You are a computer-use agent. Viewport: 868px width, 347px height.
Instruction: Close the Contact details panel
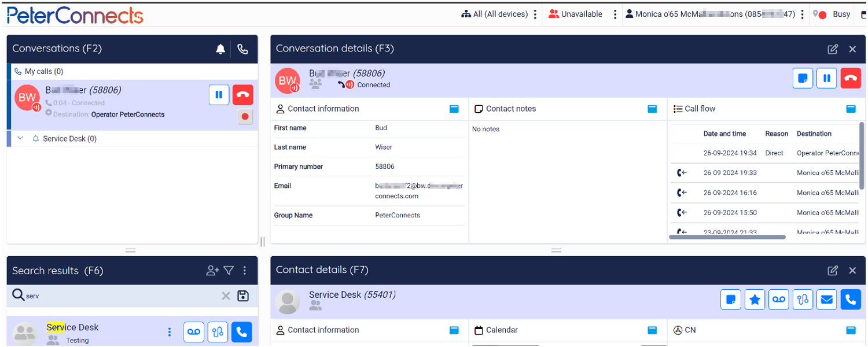pos(852,271)
